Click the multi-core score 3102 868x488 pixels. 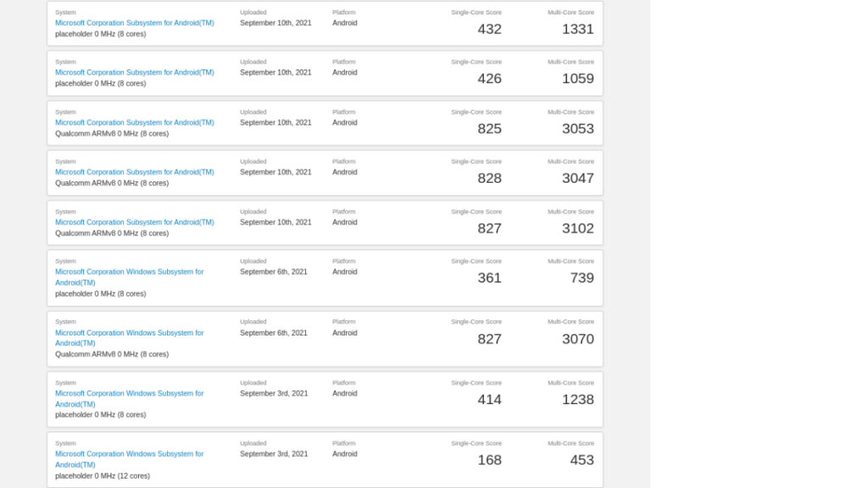pyautogui.click(x=577, y=228)
